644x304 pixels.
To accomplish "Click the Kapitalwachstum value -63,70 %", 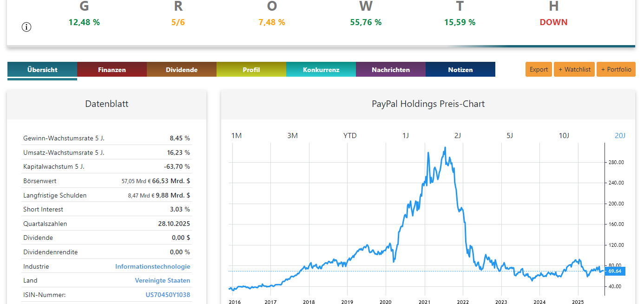I will tap(177, 166).
